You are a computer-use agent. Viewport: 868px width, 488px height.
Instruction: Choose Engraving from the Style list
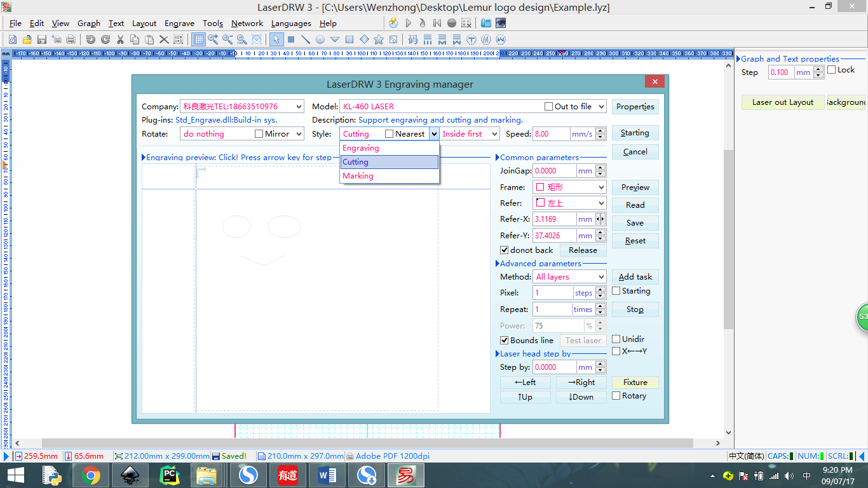(x=361, y=148)
